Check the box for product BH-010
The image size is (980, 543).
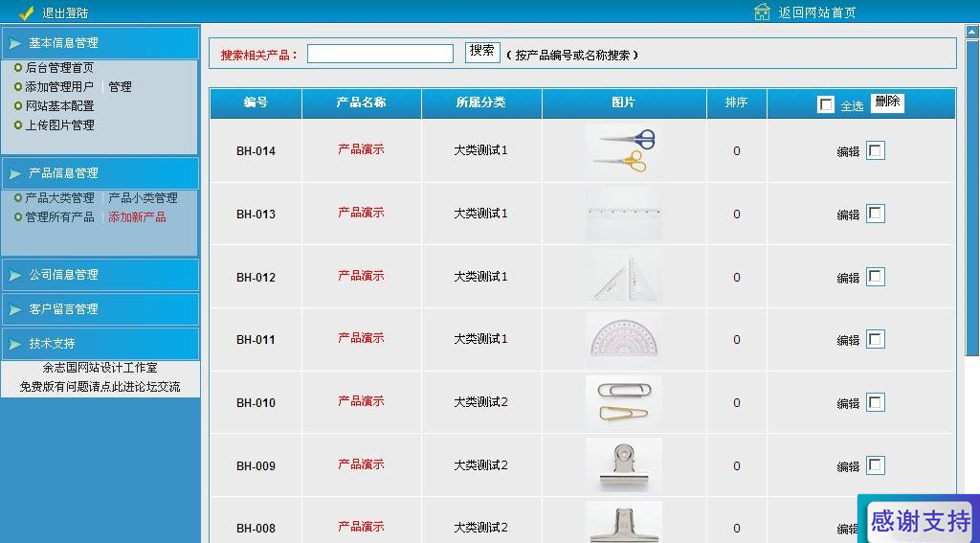(875, 402)
